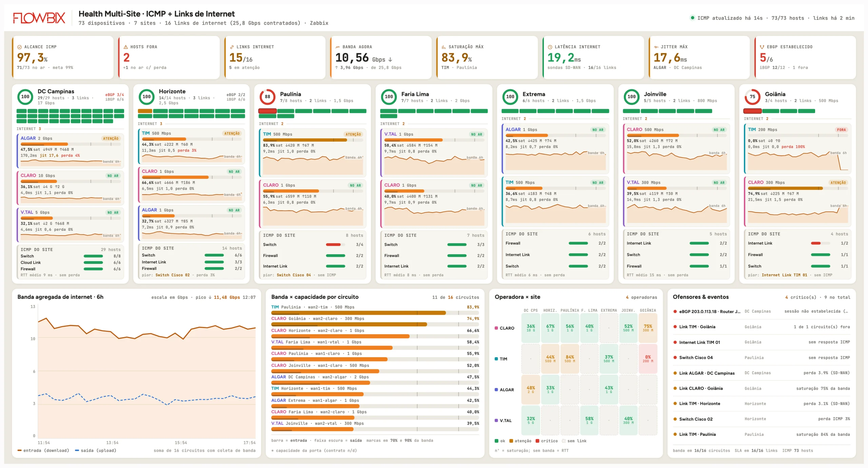Select the eBGP 203.0.113.18 event row
Screen dimensions: 868x468
pos(762,311)
